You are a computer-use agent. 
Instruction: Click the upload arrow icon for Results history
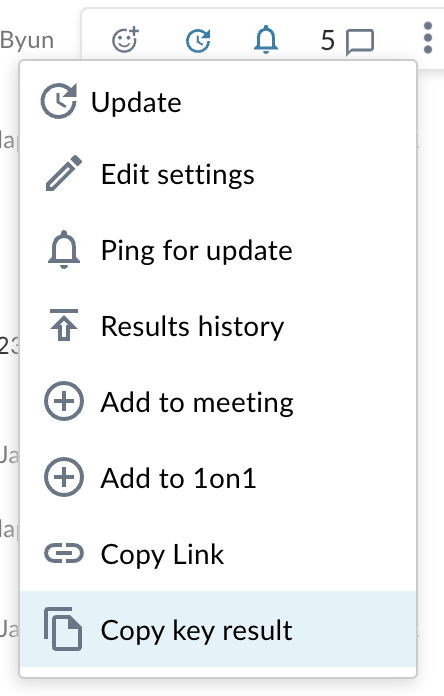tap(64, 325)
